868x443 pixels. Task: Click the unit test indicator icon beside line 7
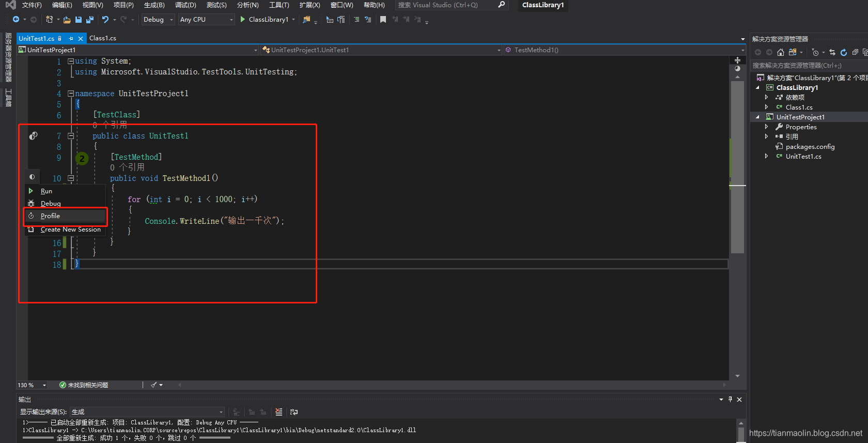click(33, 136)
